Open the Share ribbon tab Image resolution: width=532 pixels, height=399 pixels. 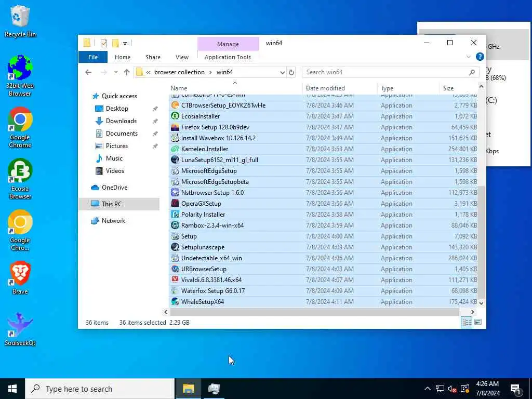153,57
